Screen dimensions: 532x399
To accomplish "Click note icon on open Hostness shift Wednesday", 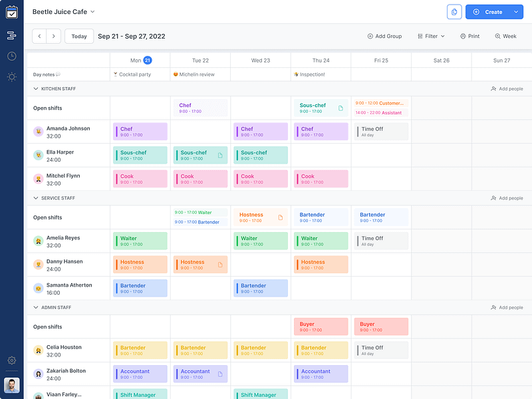I will coord(281,217).
